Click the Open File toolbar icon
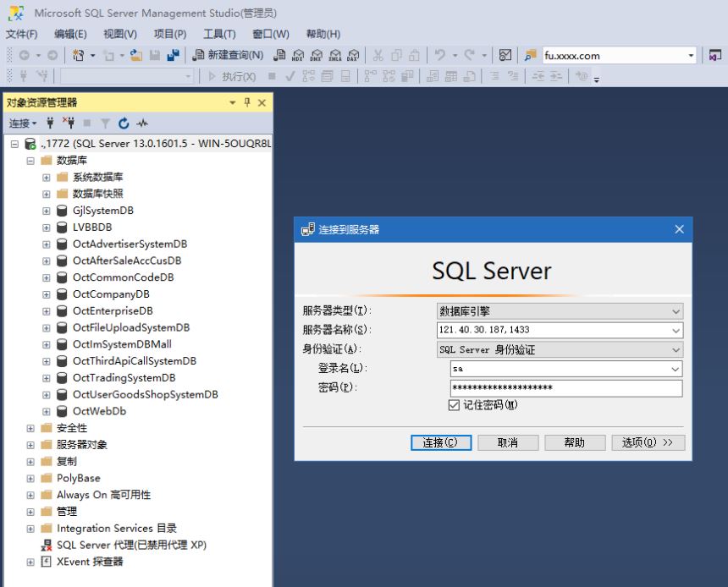728x587 pixels. point(136,56)
